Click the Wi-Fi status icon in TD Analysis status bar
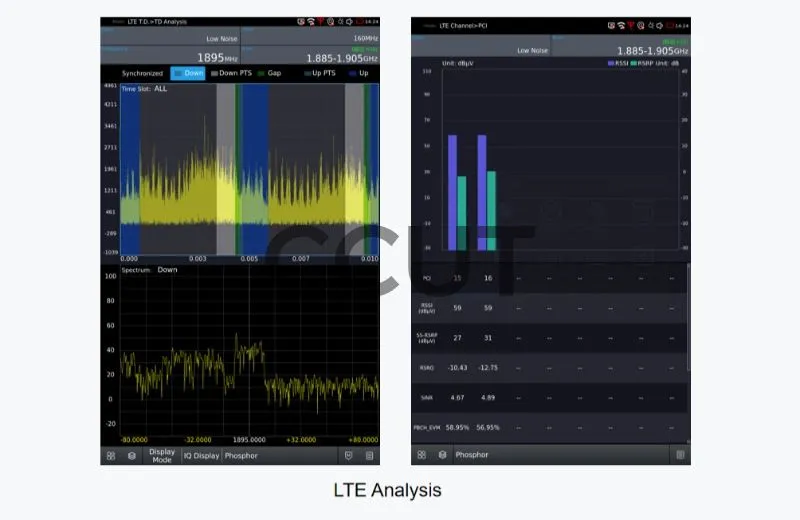The image size is (800, 520). click(311, 21)
